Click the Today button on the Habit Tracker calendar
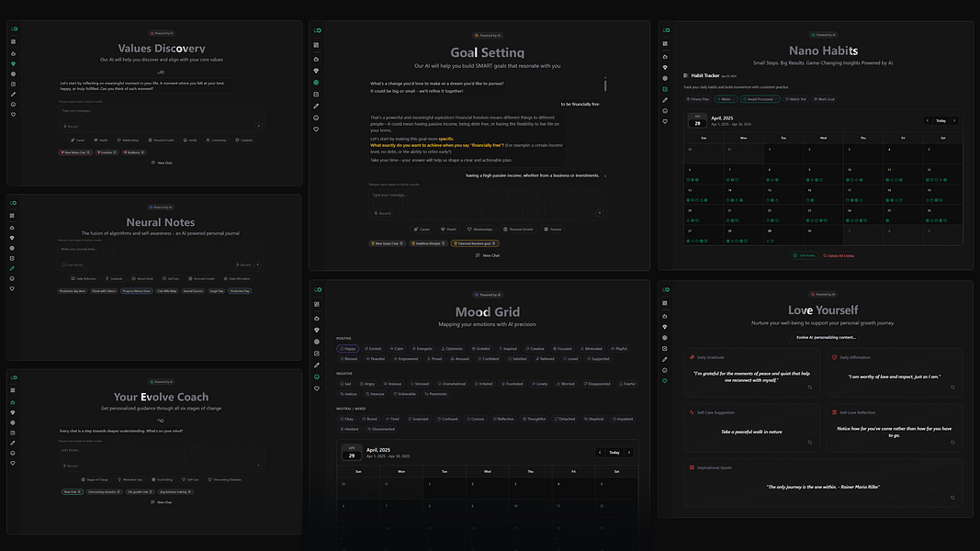980x551 pixels. 941,120
